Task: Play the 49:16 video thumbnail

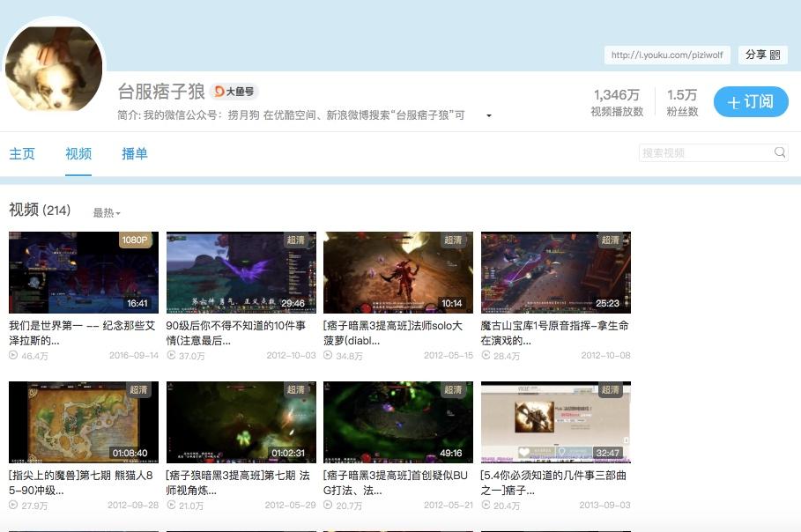Action: (x=398, y=422)
